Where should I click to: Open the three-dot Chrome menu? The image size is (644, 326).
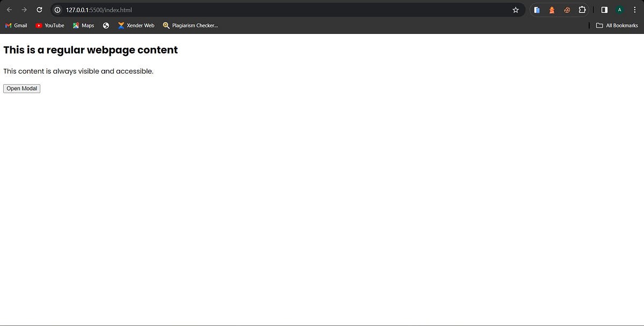(x=634, y=9)
